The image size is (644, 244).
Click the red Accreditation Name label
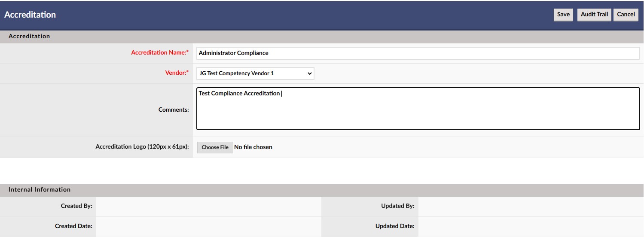(x=160, y=53)
